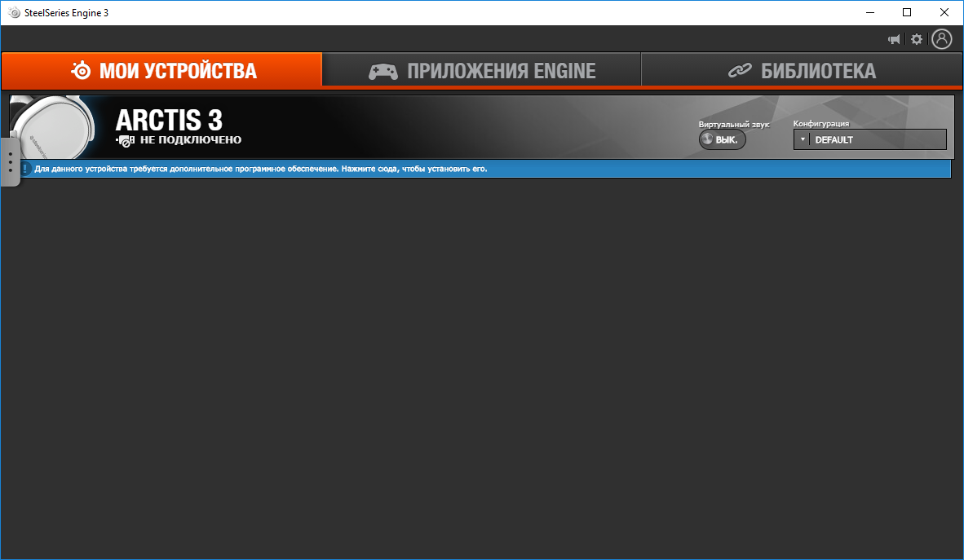Click the НЕ ПОДКЛЮЧЕНО status text
The width and height of the screenshot is (964, 560).
pos(191,140)
